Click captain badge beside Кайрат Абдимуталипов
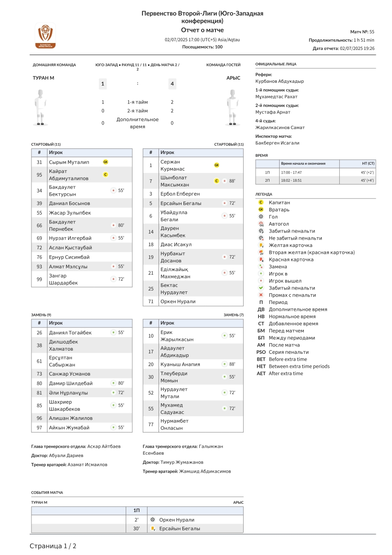The width and height of the screenshot is (392, 555). click(105, 174)
